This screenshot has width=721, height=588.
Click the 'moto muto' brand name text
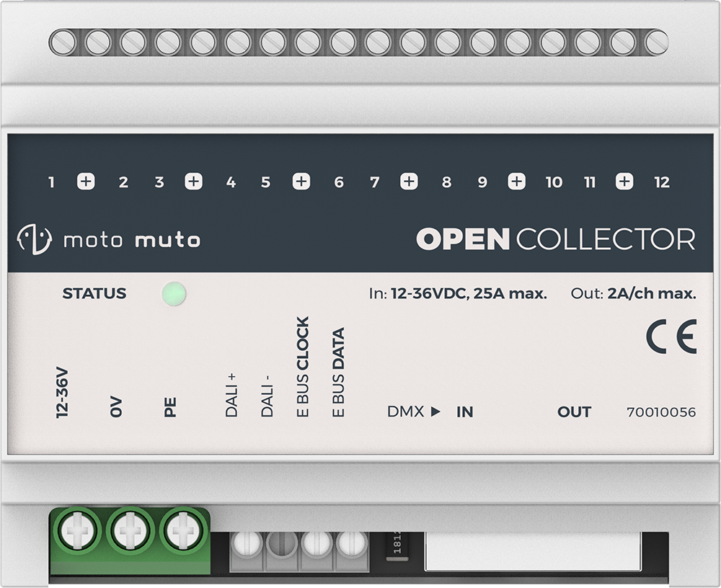coord(131,240)
